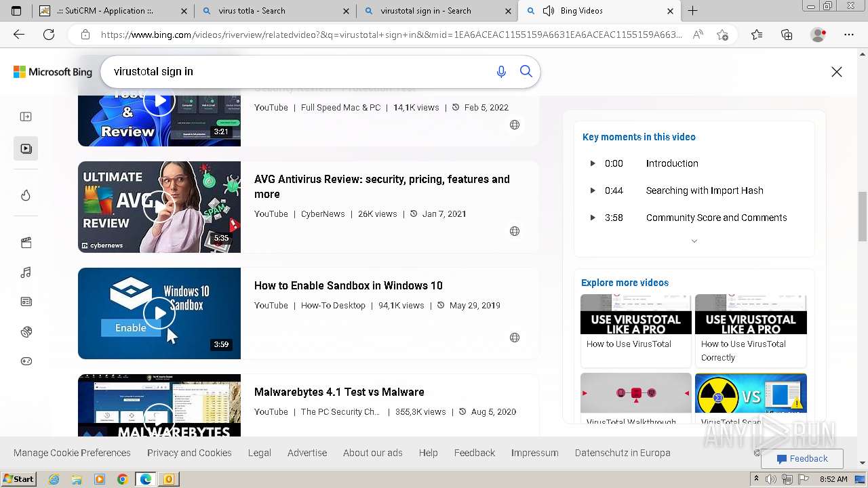Open Manage Cookie Preferences link
868x488 pixels.
click(72, 453)
